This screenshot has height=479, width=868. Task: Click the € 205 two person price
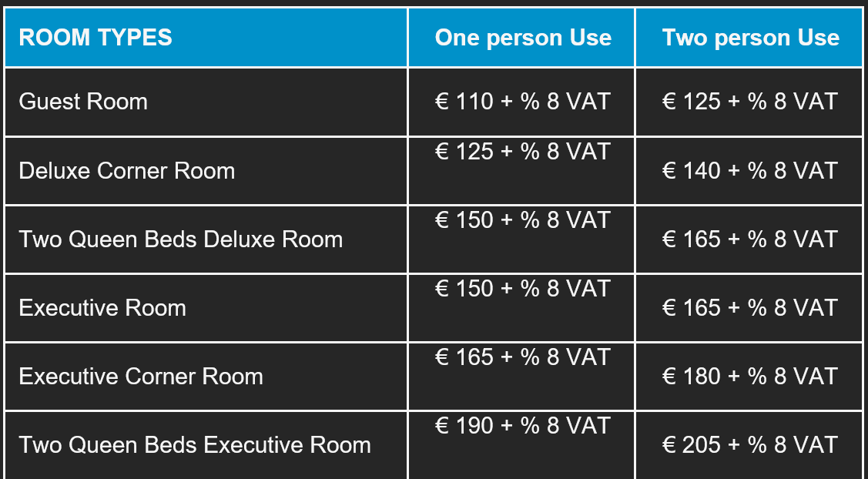749,445
